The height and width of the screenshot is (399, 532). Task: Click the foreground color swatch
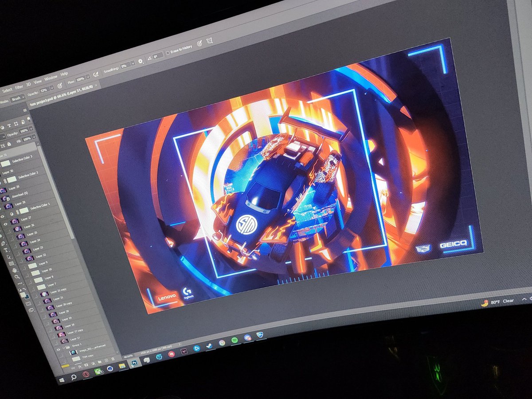pos(23,295)
